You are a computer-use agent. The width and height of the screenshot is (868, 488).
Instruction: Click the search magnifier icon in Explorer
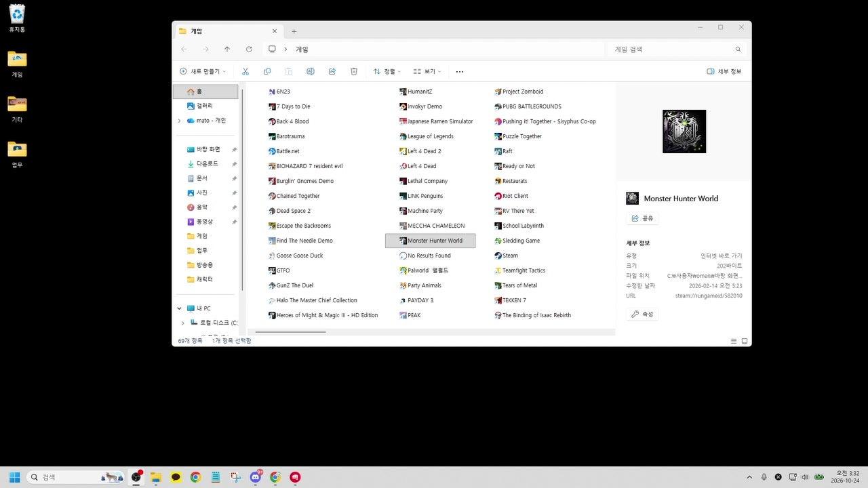tap(738, 49)
